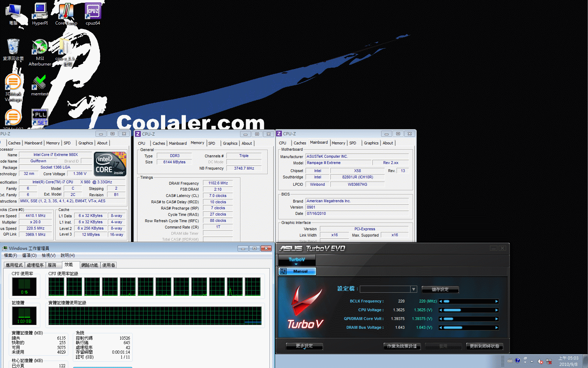
Task: Open the PLL SET desktop icon
Action: [x=40, y=117]
